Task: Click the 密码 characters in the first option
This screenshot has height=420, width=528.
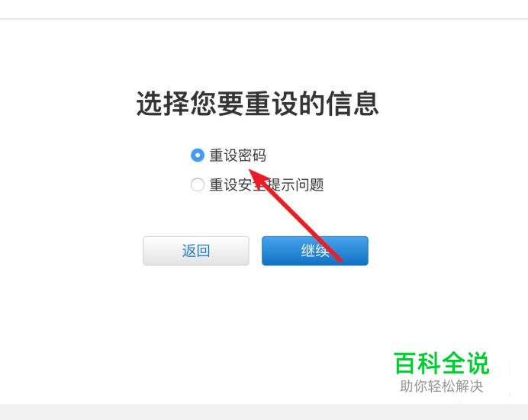Action: click(x=252, y=155)
